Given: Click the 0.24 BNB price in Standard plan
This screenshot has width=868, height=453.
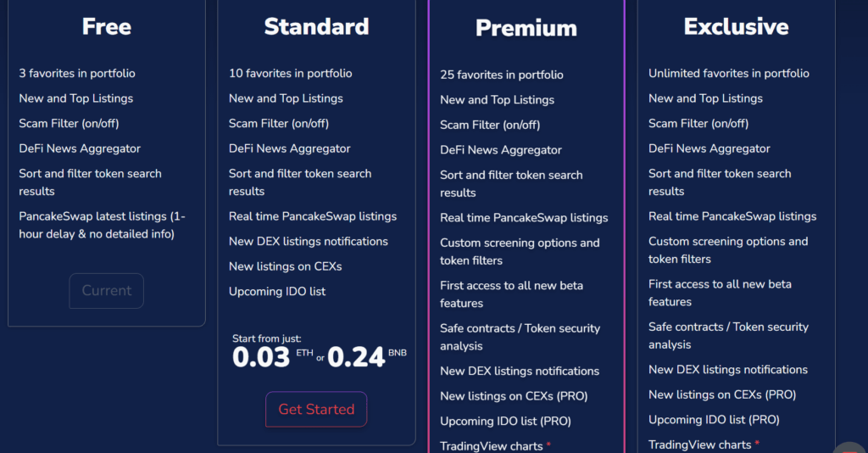Looking at the screenshot, I should [x=367, y=357].
